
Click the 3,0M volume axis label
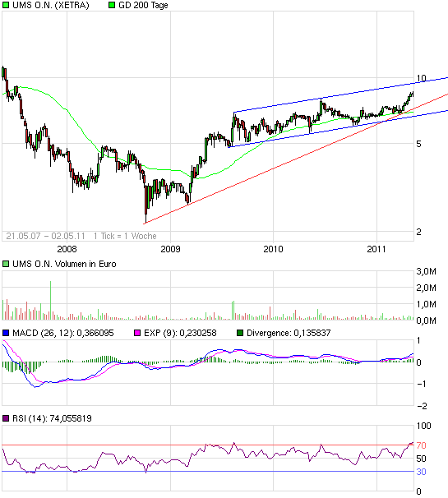(x=427, y=271)
